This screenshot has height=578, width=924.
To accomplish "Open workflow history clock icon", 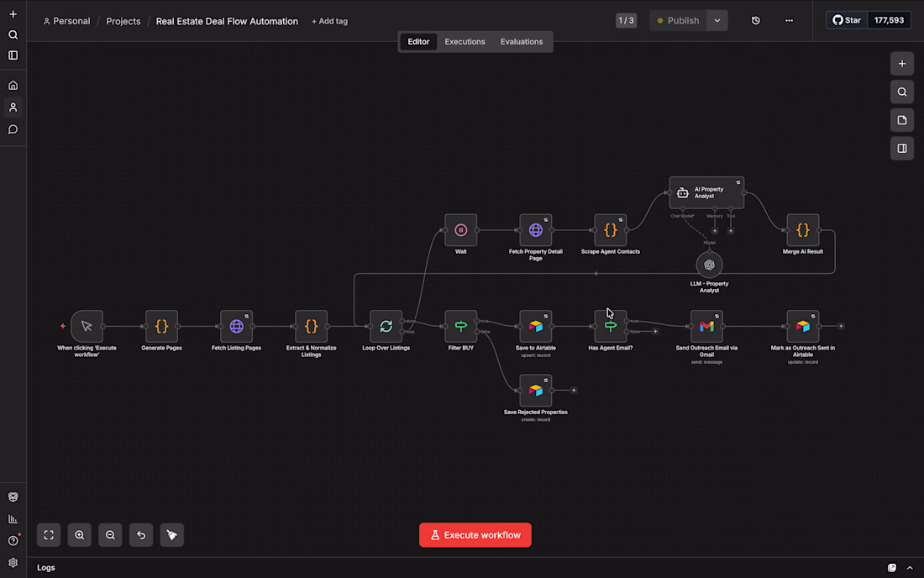I will click(755, 21).
